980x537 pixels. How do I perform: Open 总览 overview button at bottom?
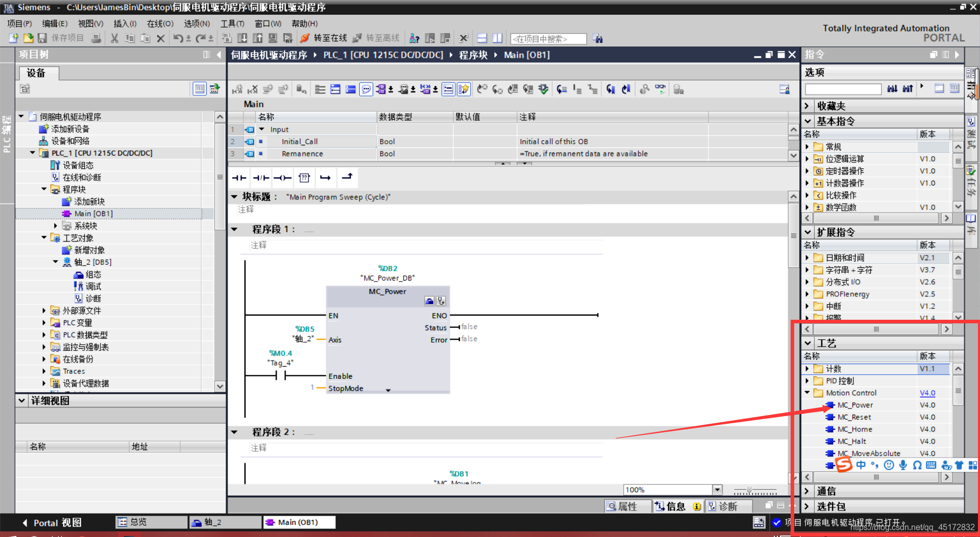[x=151, y=522]
